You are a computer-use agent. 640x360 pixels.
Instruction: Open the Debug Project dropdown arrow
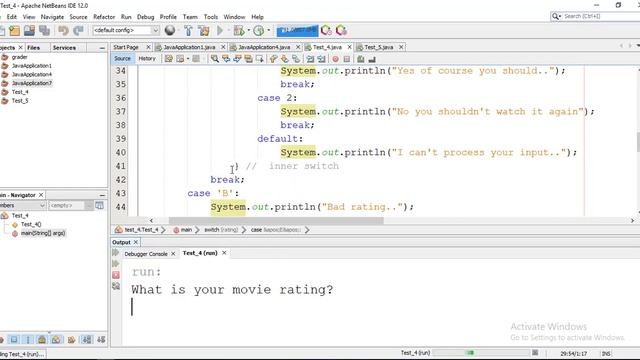[249, 30]
